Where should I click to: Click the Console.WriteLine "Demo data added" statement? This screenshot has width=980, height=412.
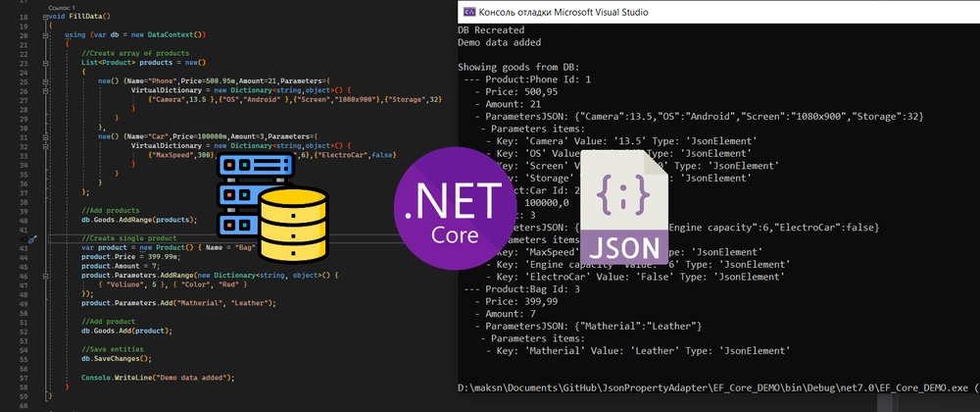tap(158, 378)
